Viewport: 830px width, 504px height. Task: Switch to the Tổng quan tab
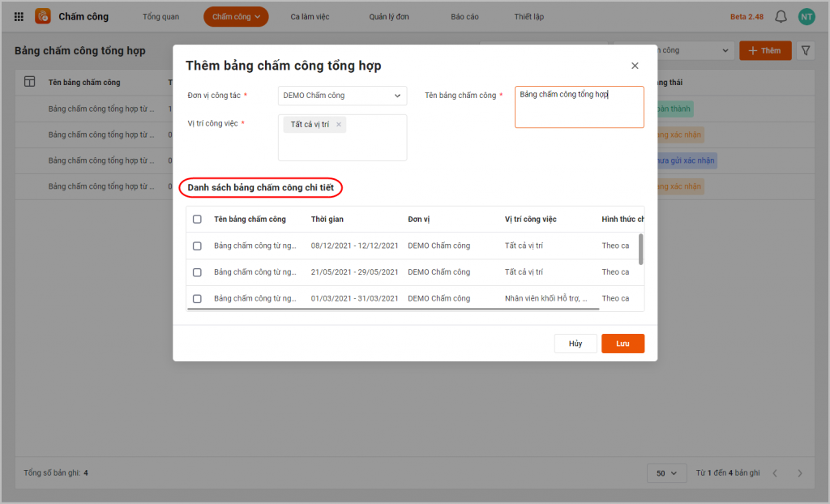160,16
